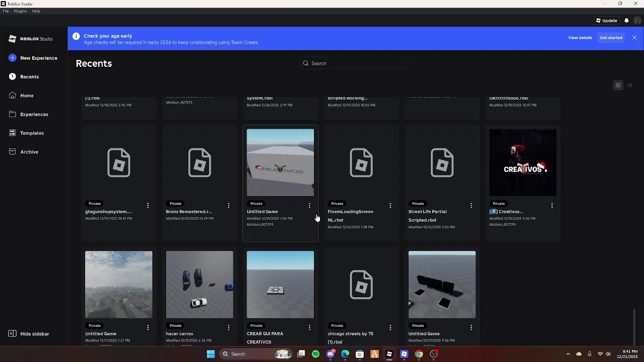
Task: Dismiss the age check banner
Action: point(634,38)
